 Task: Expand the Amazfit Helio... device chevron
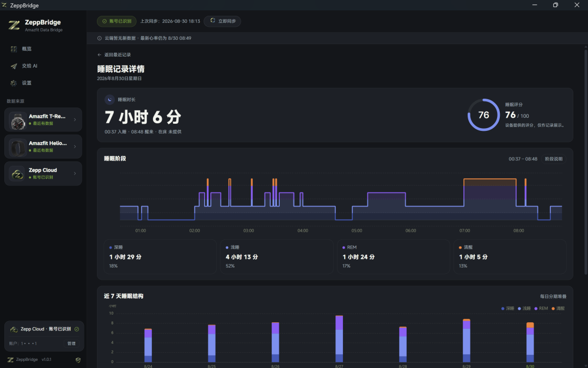tap(75, 147)
